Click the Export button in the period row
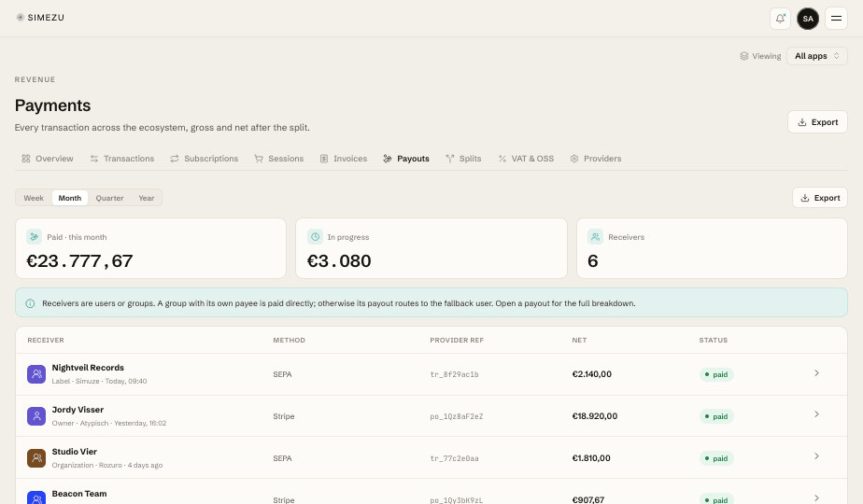Image resolution: width=863 pixels, height=504 pixels. pos(819,198)
